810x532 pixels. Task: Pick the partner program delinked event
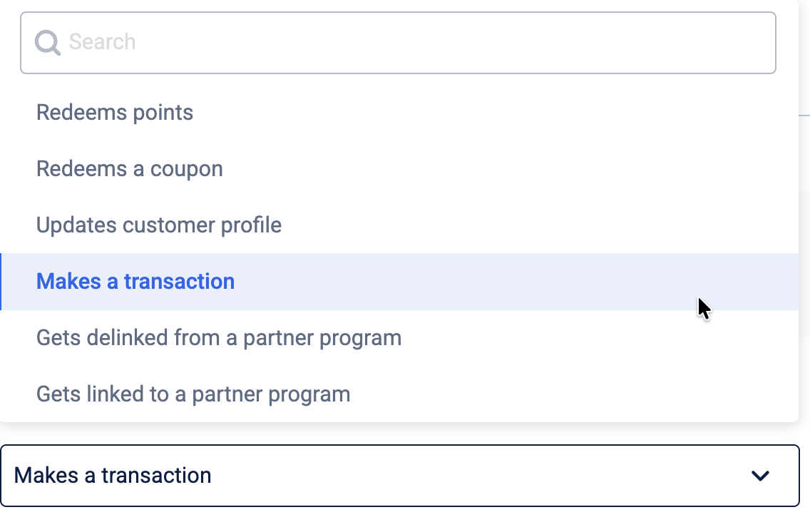(219, 337)
